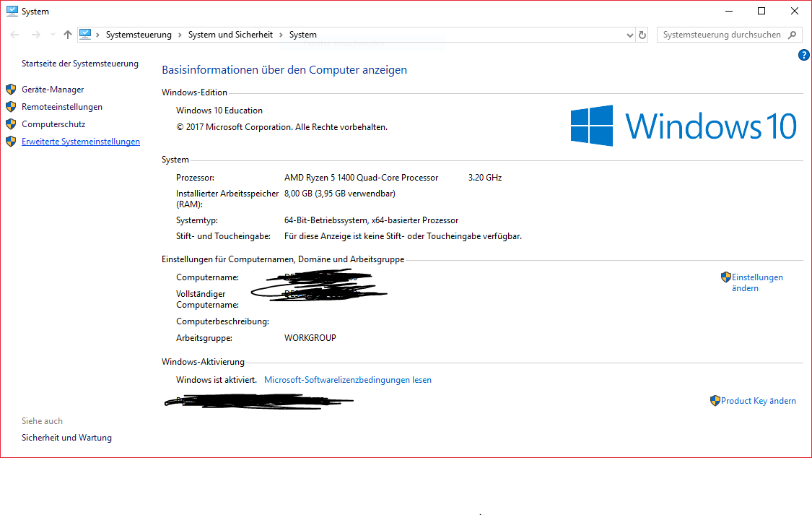Expand the address bar history dropdown
The height and width of the screenshot is (515, 812).
[x=629, y=35]
